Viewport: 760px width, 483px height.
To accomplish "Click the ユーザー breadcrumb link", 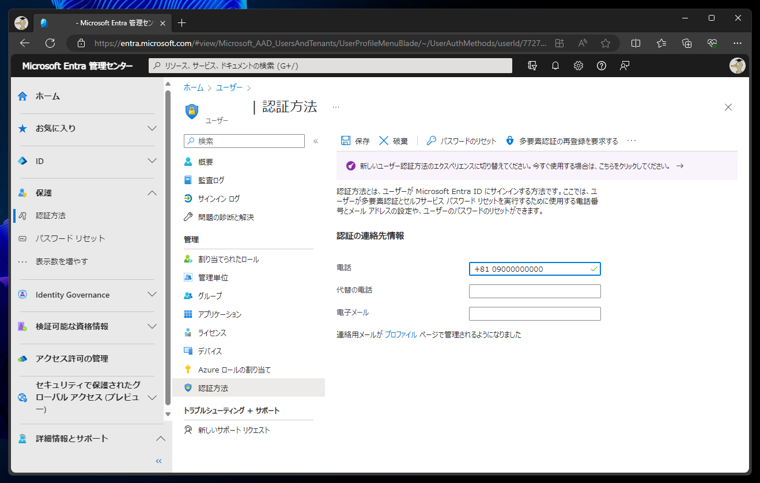I will click(x=229, y=88).
